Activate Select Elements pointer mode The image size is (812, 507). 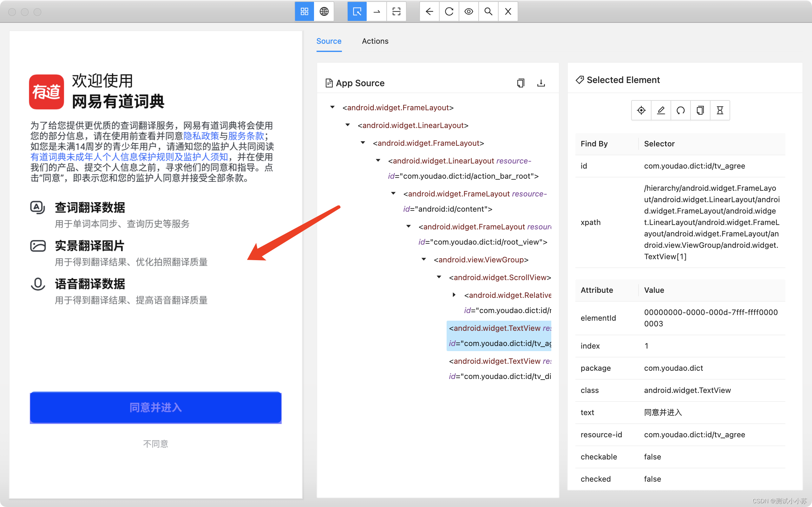(x=357, y=12)
